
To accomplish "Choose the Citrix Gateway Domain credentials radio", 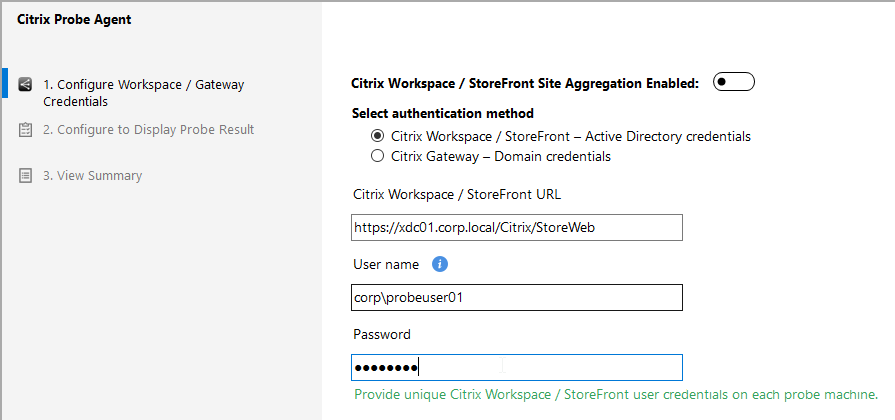I will (x=377, y=156).
